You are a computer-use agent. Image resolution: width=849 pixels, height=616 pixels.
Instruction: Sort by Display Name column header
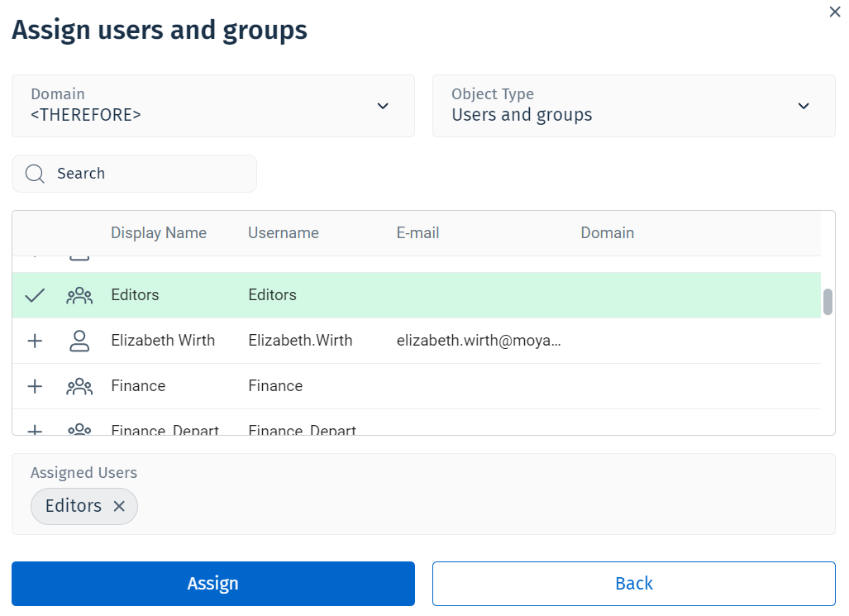pos(159,233)
